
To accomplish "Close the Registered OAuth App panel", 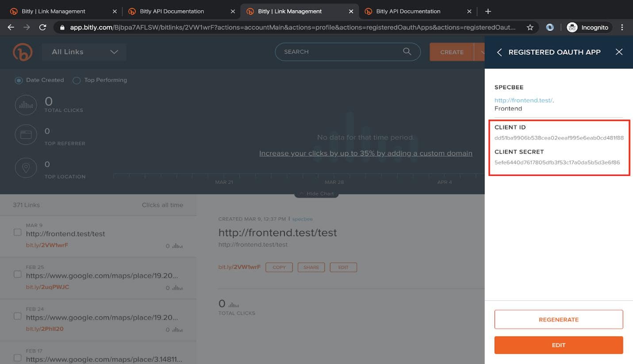I will (x=619, y=52).
